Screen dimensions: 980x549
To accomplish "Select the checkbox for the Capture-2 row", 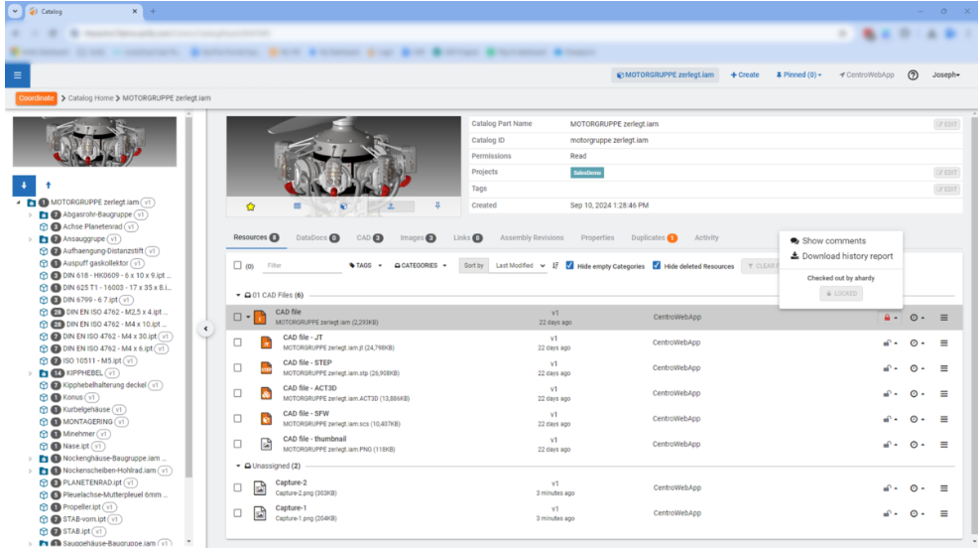I will coord(237,487).
